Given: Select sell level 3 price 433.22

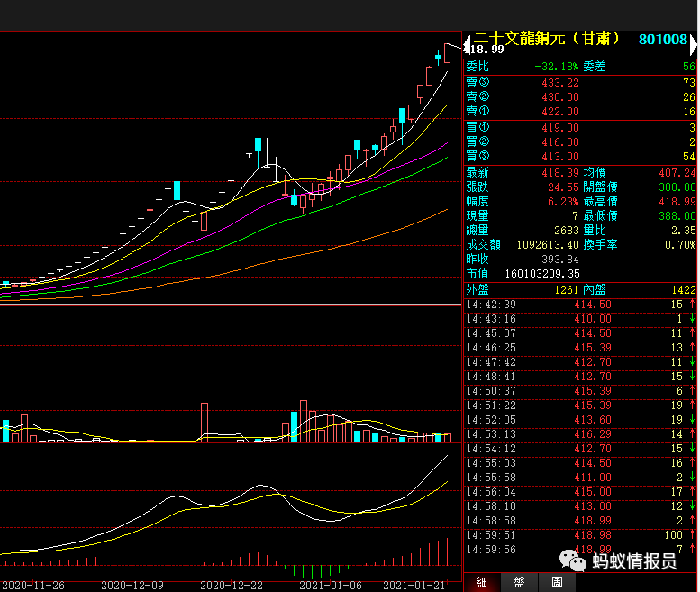Looking at the screenshot, I should [560, 83].
